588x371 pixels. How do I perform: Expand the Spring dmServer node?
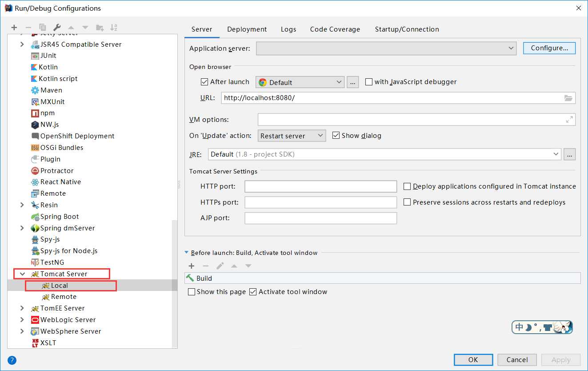pyautogui.click(x=22, y=228)
